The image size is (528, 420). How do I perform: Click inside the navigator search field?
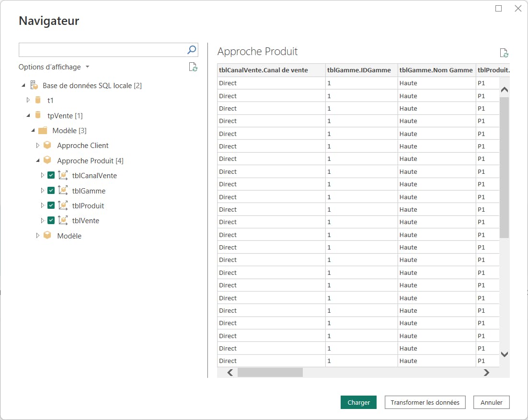coord(103,50)
